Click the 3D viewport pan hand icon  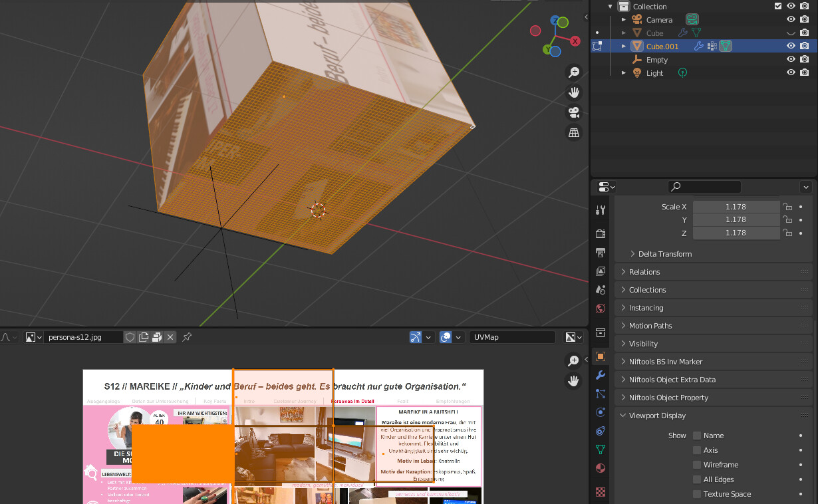pyautogui.click(x=573, y=92)
